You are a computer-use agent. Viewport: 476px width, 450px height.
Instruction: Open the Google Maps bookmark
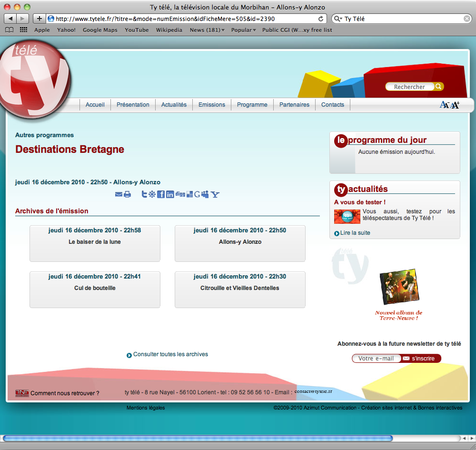point(100,30)
